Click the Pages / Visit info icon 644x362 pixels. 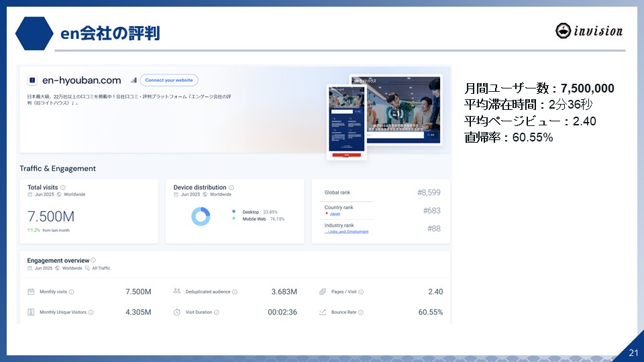pos(361,292)
